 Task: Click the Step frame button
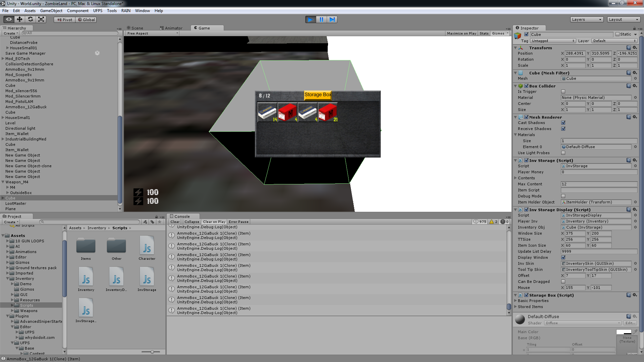[332, 19]
